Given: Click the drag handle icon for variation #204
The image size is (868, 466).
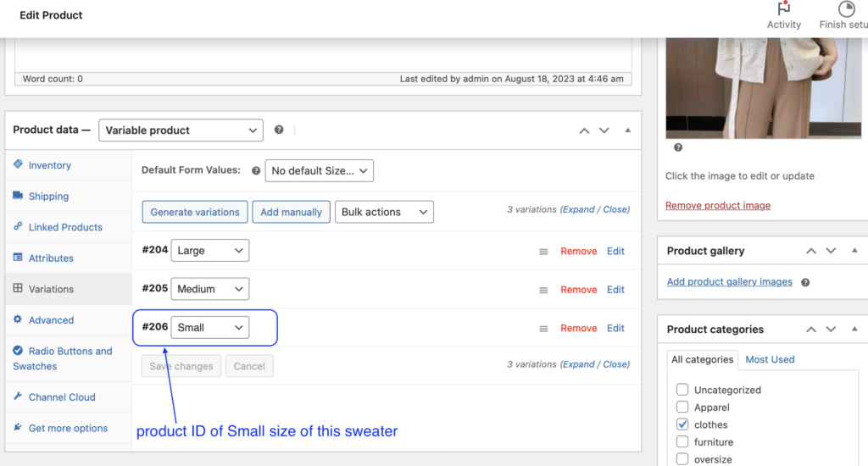Looking at the screenshot, I should click(543, 252).
